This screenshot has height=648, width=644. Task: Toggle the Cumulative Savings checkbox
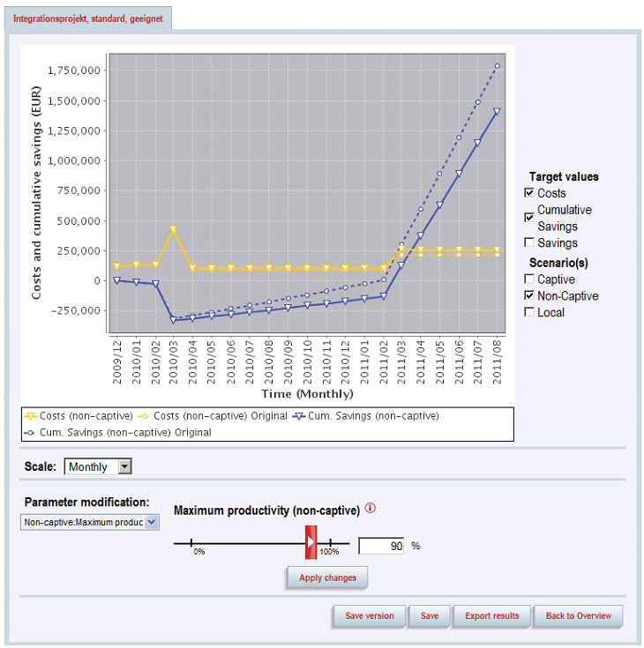tap(529, 217)
